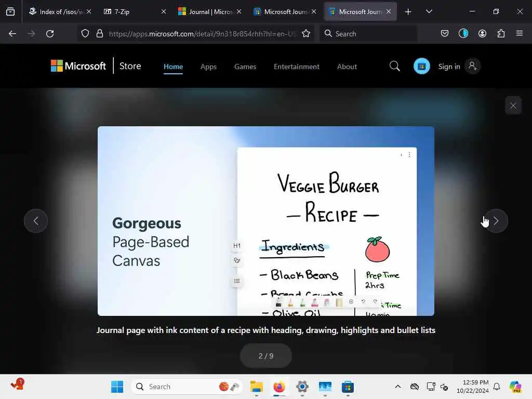Click the Sign in account avatar icon
The width and height of the screenshot is (532, 399).
pyautogui.click(x=472, y=66)
